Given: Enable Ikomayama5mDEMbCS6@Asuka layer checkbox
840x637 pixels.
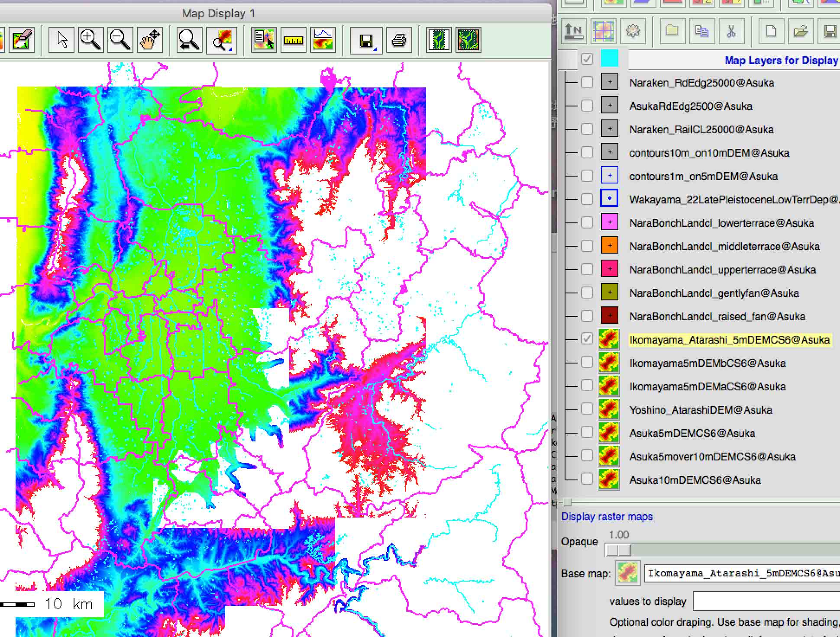Looking at the screenshot, I should 587,362.
